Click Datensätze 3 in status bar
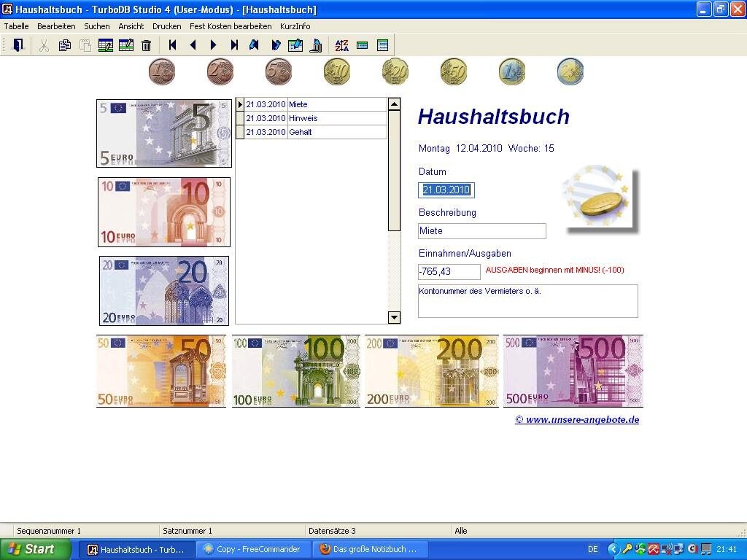This screenshot has width=747, height=560. coord(332,531)
